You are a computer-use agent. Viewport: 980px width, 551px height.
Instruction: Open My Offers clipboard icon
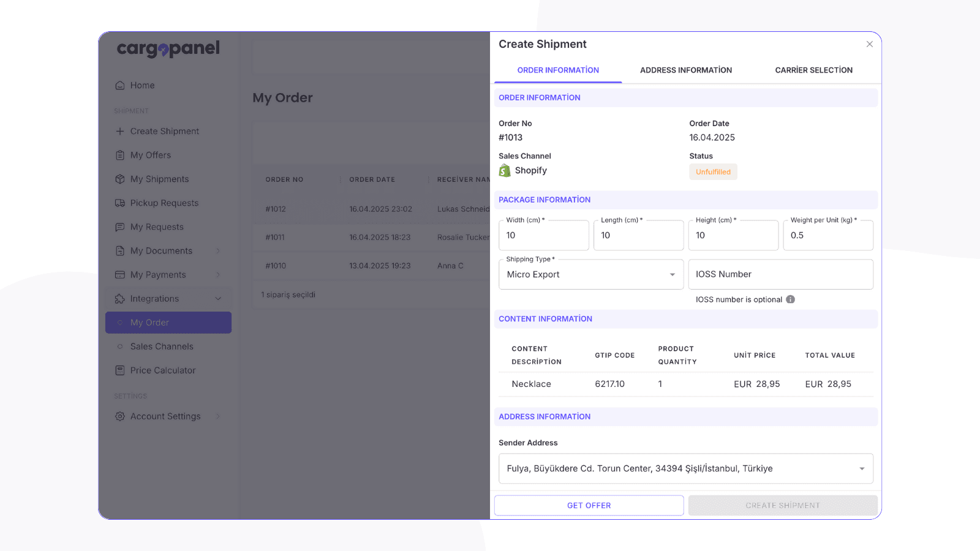click(x=120, y=156)
